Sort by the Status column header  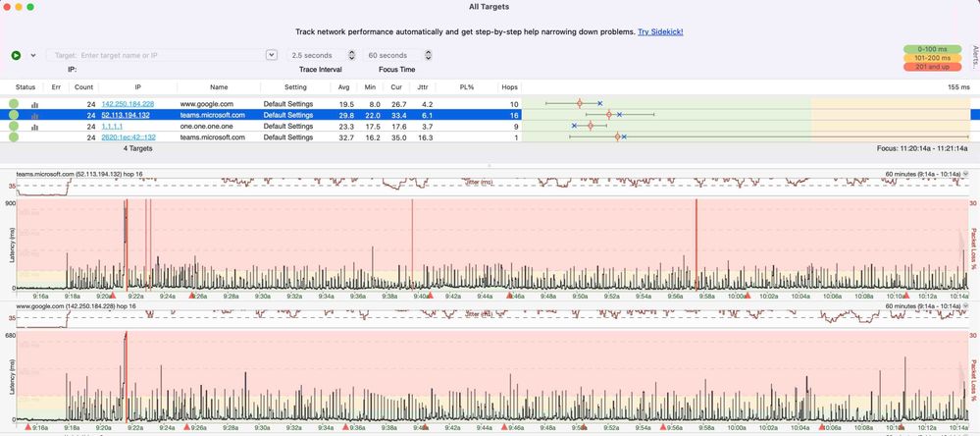pos(26,87)
